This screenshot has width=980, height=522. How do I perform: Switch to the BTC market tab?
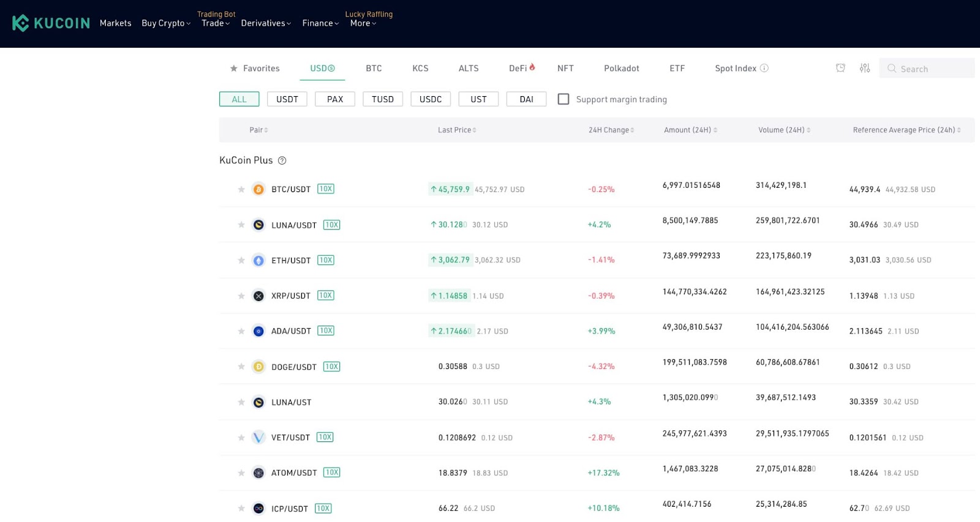click(x=374, y=68)
